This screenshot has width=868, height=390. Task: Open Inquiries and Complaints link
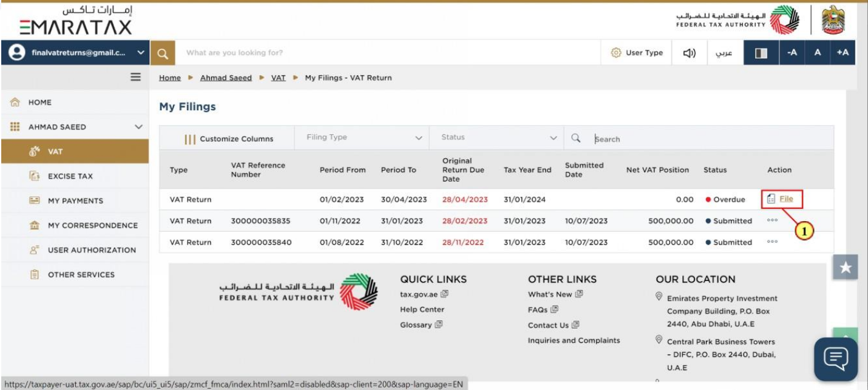point(574,340)
